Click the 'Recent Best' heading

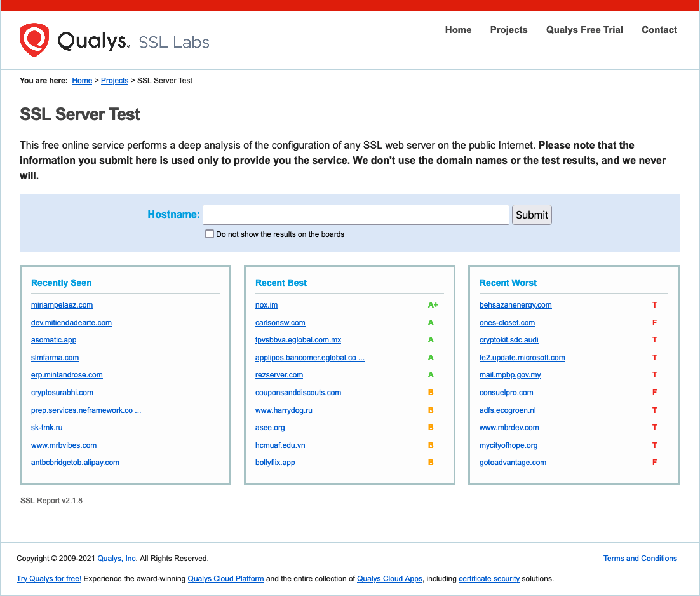(281, 283)
